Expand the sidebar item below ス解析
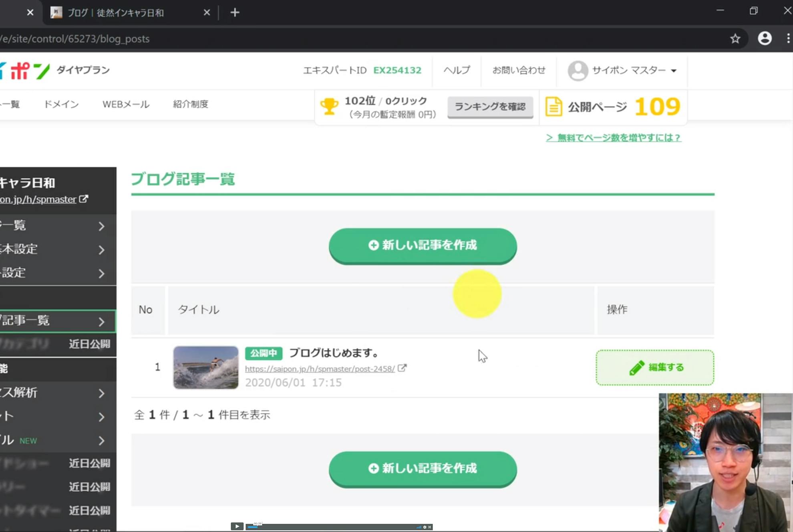The width and height of the screenshot is (793, 532). 58,417
